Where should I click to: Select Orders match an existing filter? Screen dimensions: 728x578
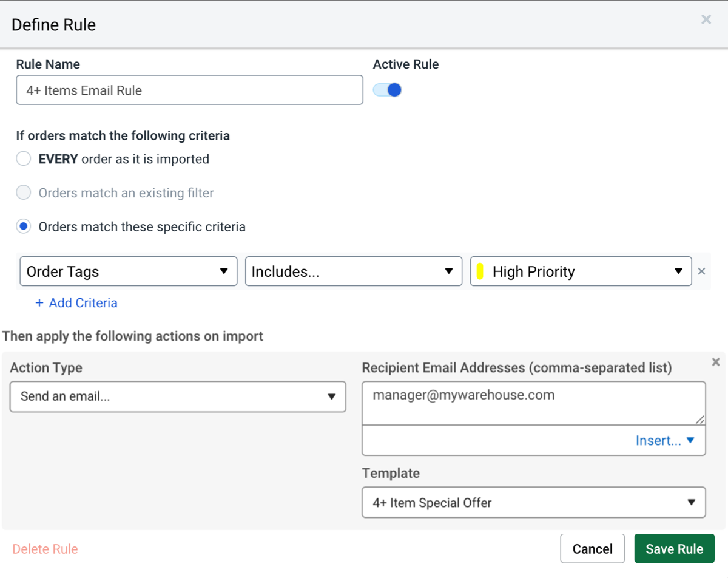tap(24, 193)
